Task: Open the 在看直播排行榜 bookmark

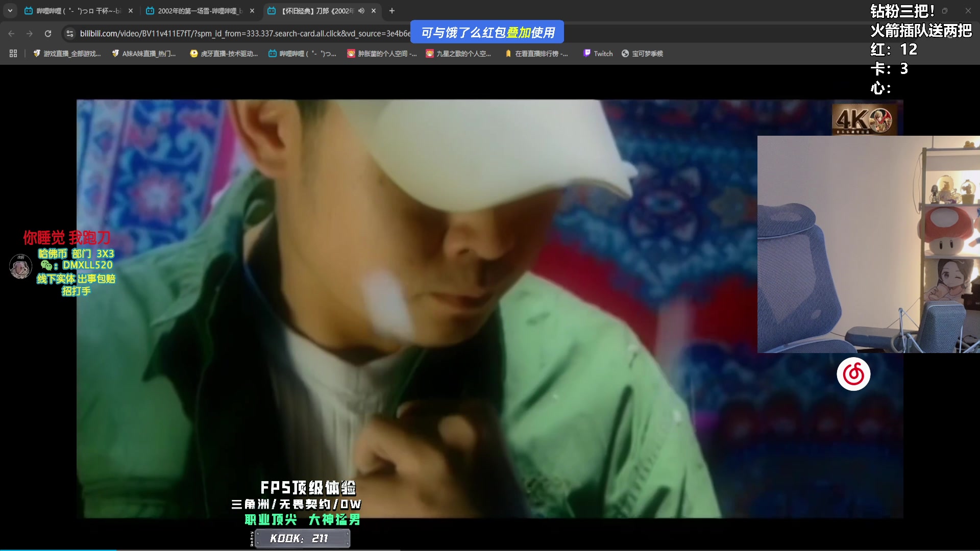Action: point(536,54)
